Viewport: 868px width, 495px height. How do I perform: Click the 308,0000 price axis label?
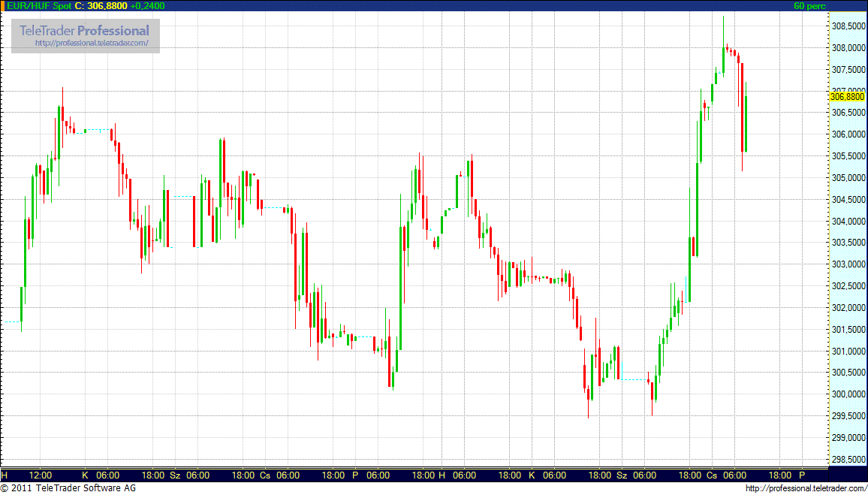pos(848,47)
